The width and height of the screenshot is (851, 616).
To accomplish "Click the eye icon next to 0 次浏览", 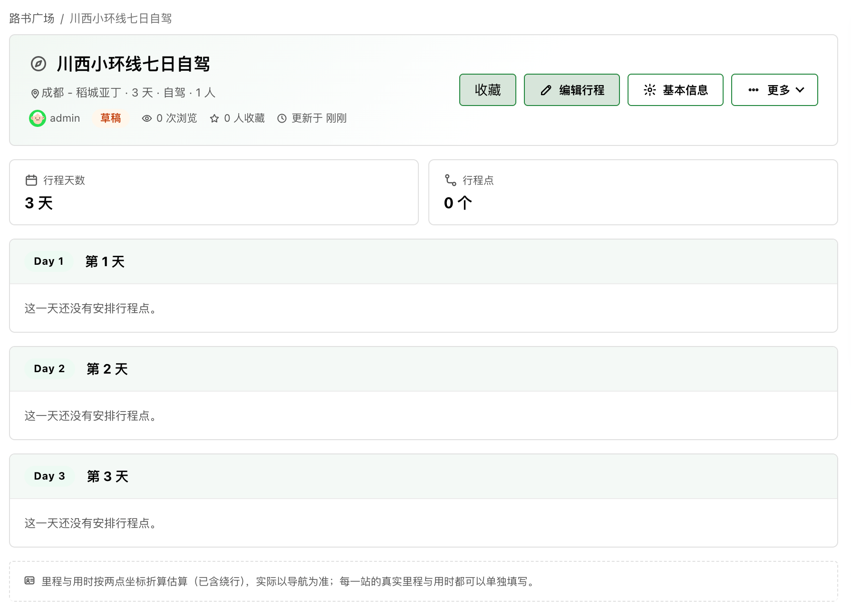I will pos(147,118).
